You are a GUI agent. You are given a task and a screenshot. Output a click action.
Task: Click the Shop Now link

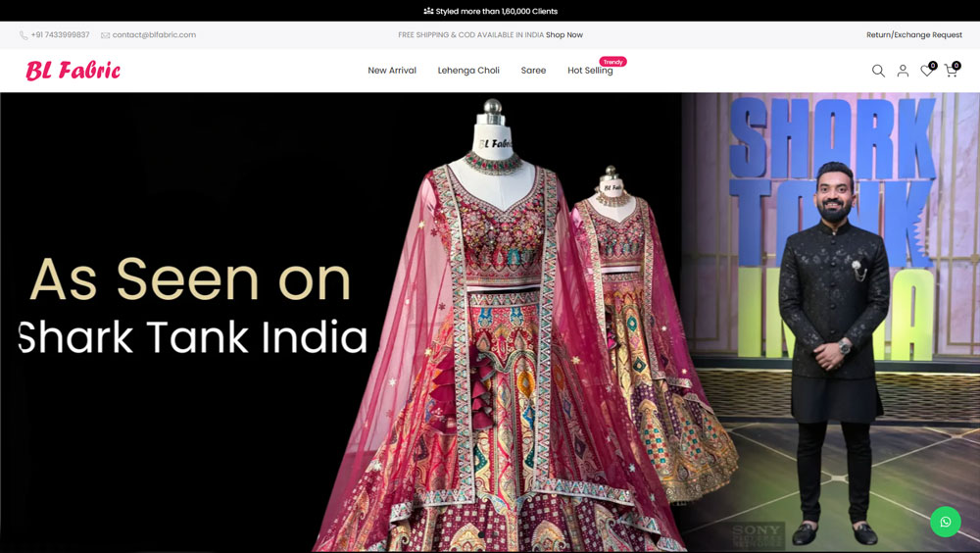563,35
